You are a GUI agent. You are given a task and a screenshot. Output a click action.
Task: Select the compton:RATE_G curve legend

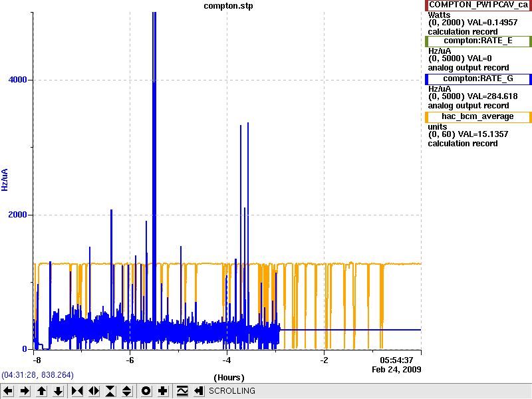[x=478, y=78]
